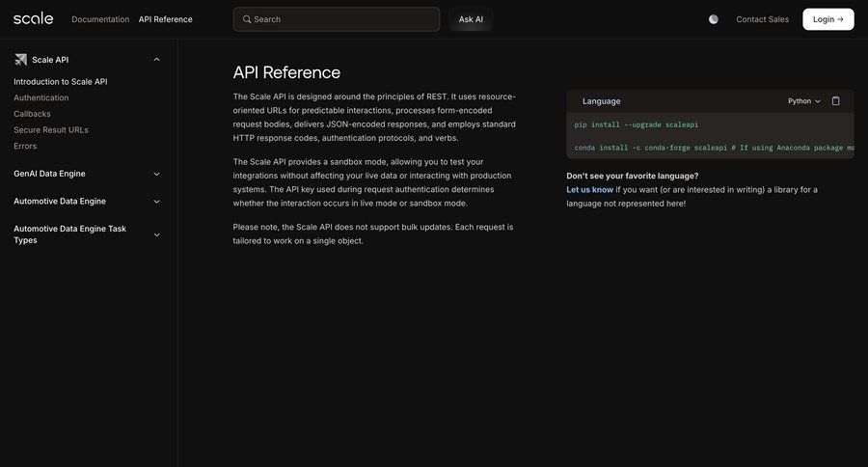This screenshot has width=868, height=467.
Task: Expand Automotive Data Engine Task Types
Action: pyautogui.click(x=156, y=234)
